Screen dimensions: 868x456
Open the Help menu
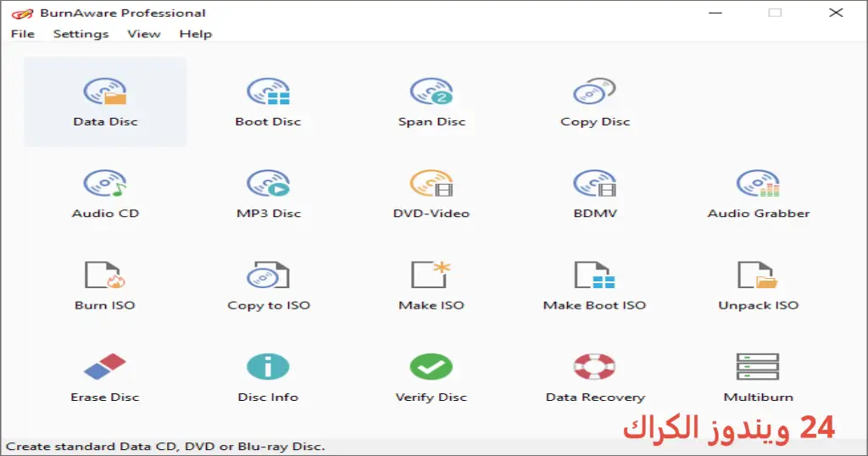196,34
